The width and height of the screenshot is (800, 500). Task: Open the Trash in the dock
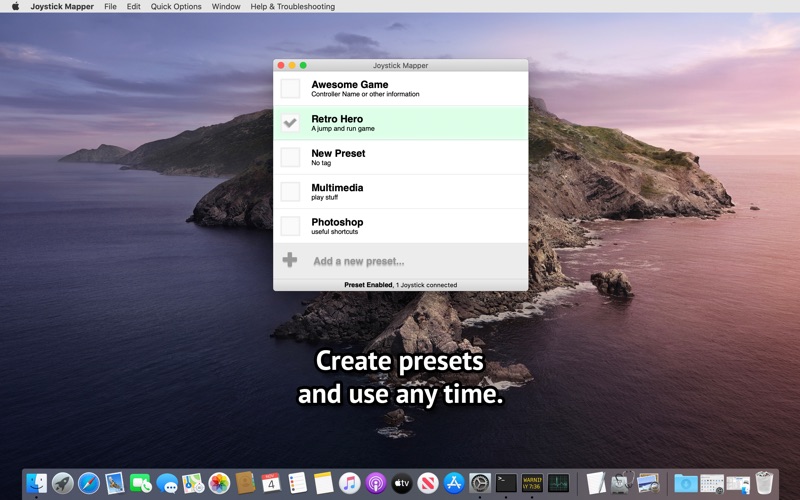tap(764, 483)
